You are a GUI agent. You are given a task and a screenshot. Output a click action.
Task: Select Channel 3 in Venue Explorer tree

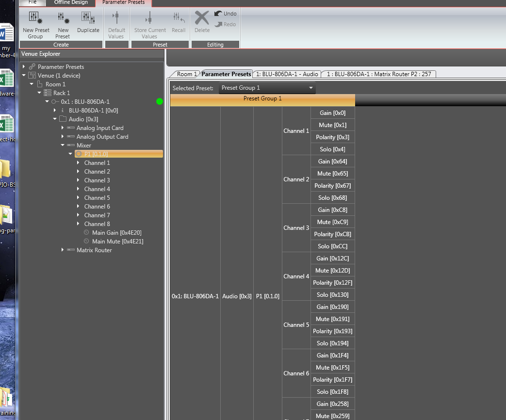97,180
